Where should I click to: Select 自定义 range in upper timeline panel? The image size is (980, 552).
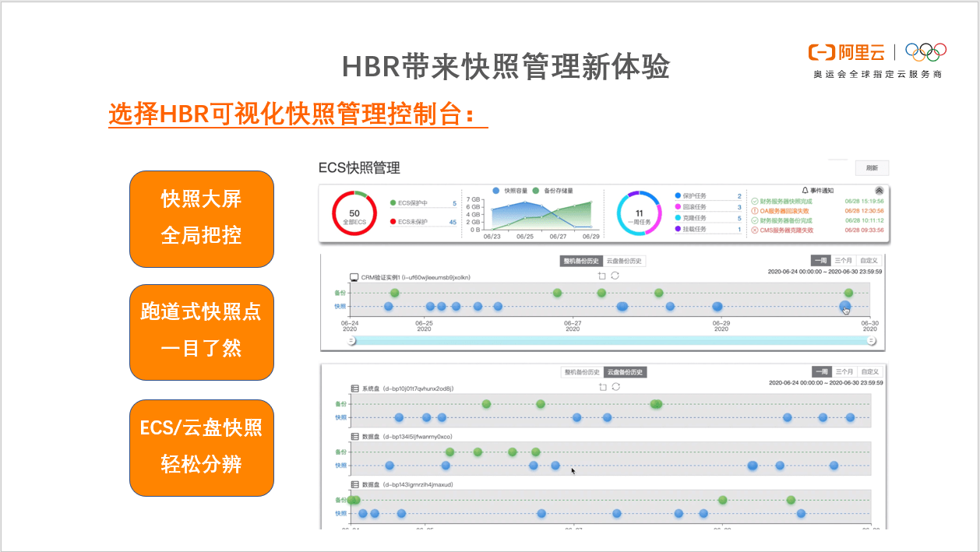coord(869,261)
